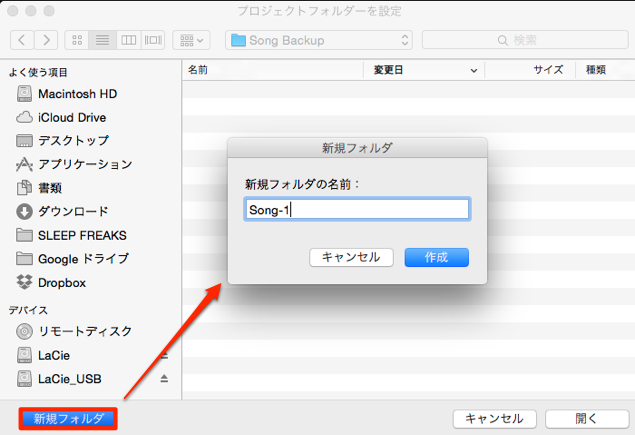Close the window with red button
Screen dimensions: 635x435
[x=13, y=11]
